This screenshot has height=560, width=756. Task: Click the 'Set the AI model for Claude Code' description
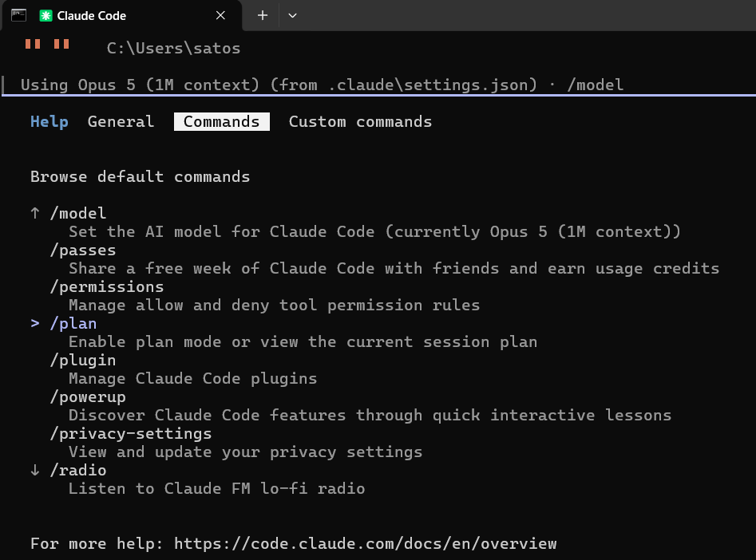tap(374, 232)
